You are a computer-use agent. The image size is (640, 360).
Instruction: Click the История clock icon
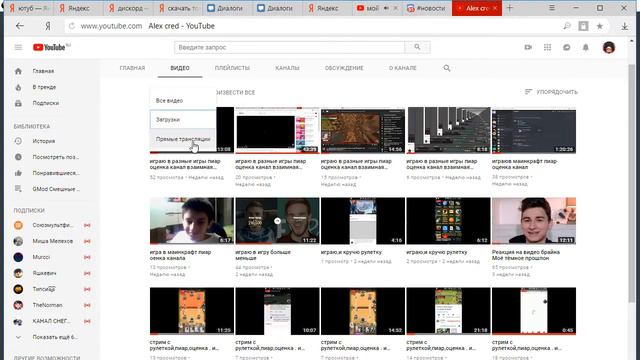tap(18, 141)
